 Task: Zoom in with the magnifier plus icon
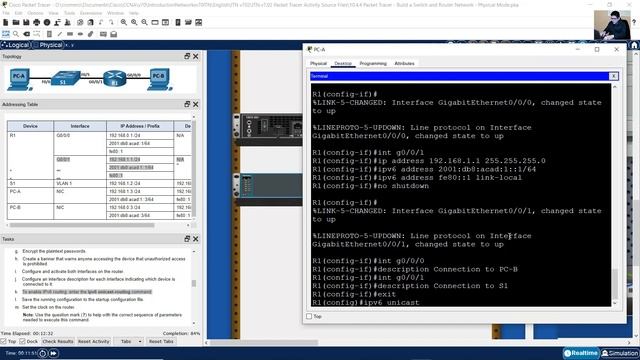[x=124, y=22]
